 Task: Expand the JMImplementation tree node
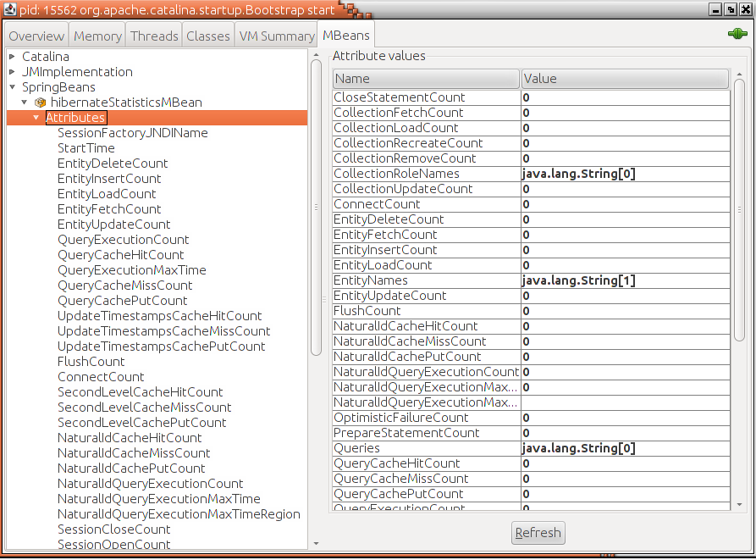pyautogui.click(x=12, y=72)
